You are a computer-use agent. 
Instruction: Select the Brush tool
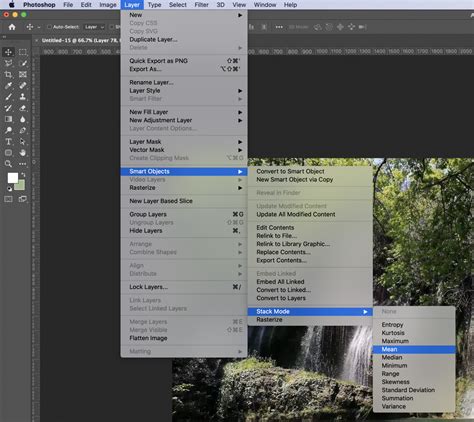click(x=9, y=97)
